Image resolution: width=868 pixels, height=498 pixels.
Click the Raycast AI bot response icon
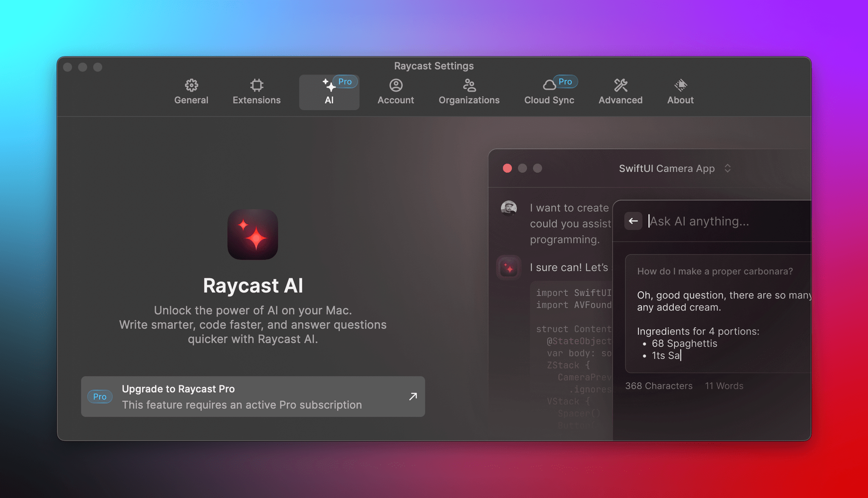pyautogui.click(x=509, y=267)
